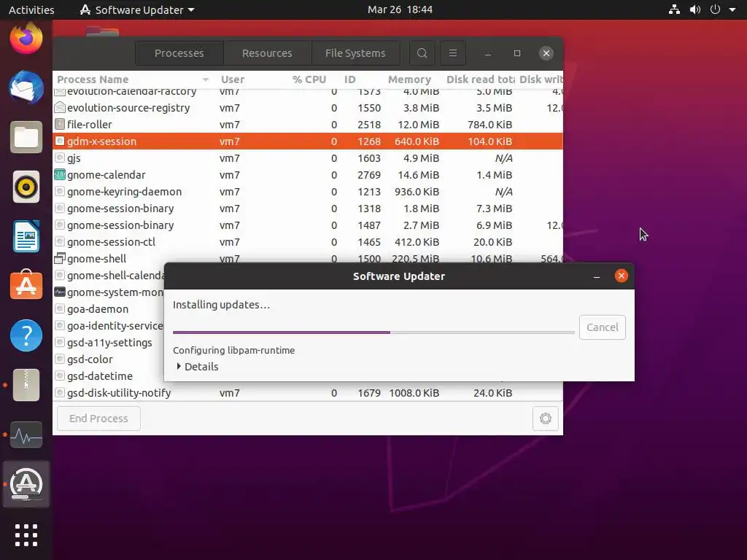Select gnome-session-ctl process
747x560 pixels.
click(x=308, y=242)
